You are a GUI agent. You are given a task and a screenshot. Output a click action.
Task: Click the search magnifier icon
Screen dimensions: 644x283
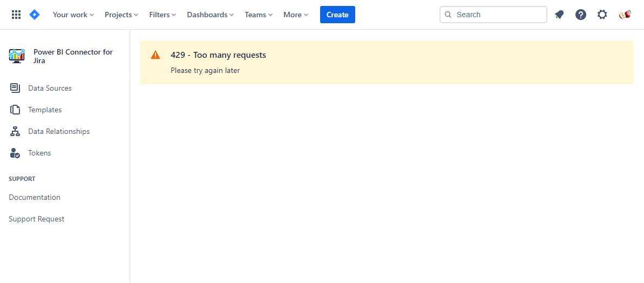coord(448,15)
